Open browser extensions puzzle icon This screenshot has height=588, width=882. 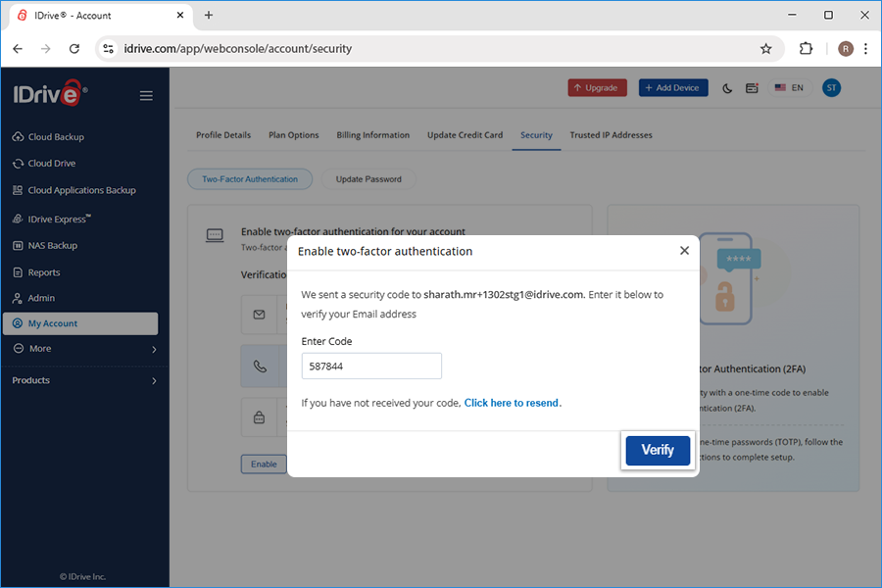point(806,49)
